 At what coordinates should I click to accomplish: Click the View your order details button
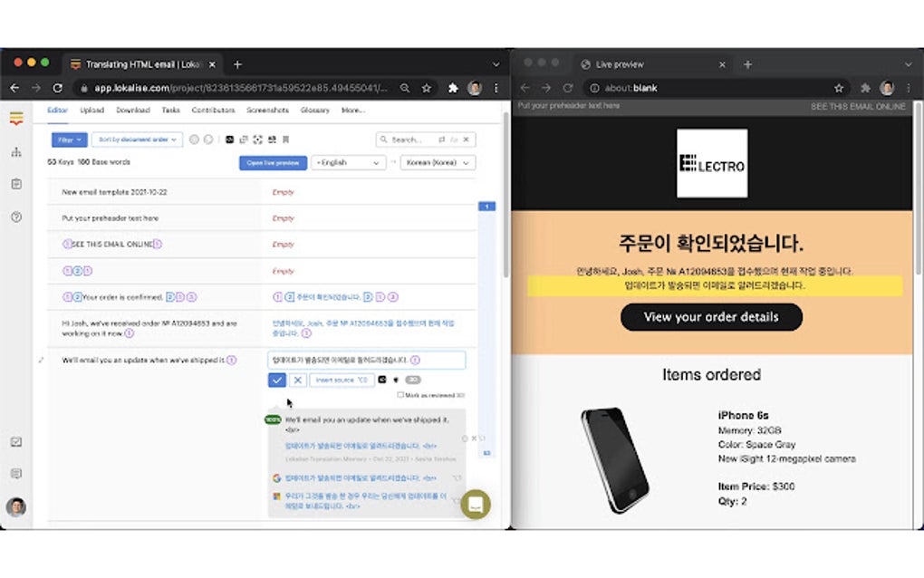pos(711,317)
